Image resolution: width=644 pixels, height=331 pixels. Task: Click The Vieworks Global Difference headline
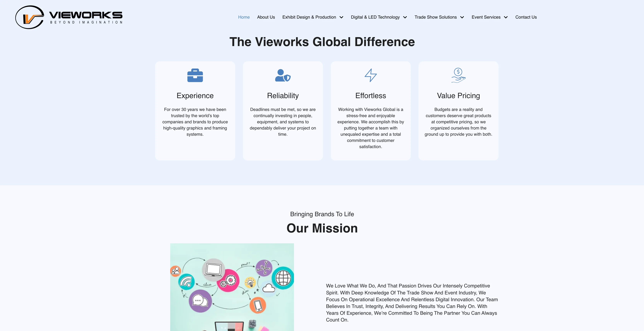(322, 42)
